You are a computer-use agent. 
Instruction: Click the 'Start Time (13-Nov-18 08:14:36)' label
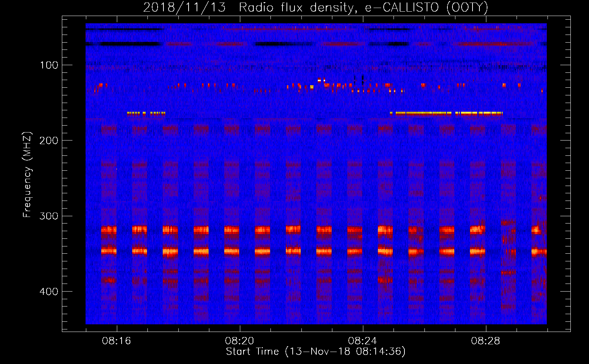click(x=316, y=352)
